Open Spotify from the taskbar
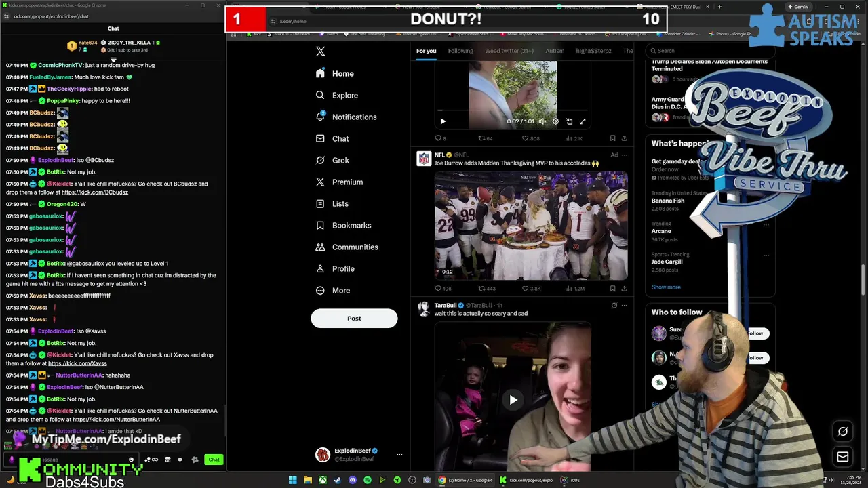 tap(368, 480)
